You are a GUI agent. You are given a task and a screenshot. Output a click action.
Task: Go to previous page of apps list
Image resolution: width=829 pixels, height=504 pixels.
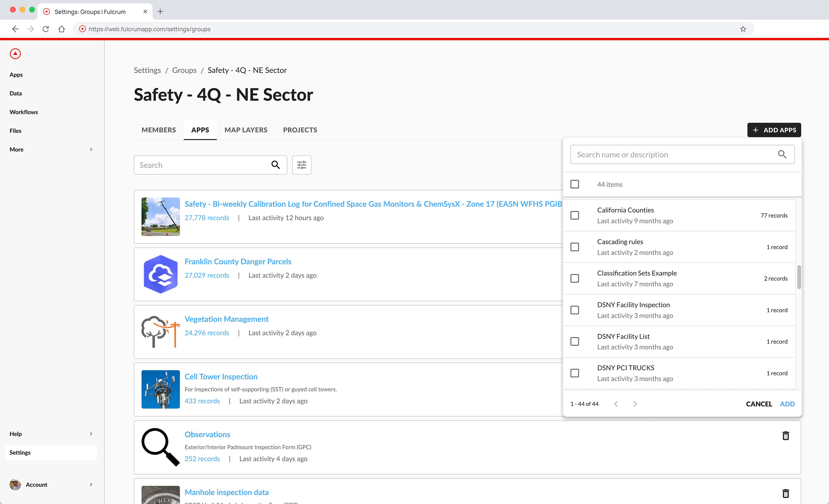[616, 404]
